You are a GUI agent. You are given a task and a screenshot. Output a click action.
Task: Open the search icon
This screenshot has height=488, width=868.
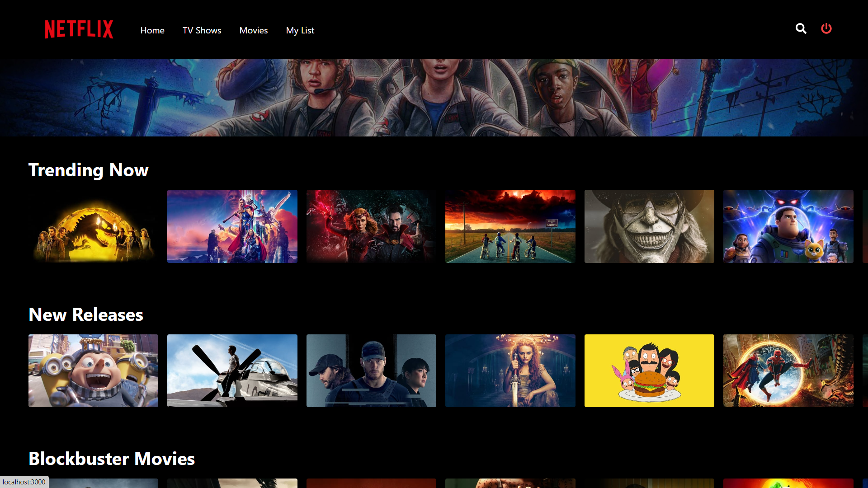click(801, 28)
